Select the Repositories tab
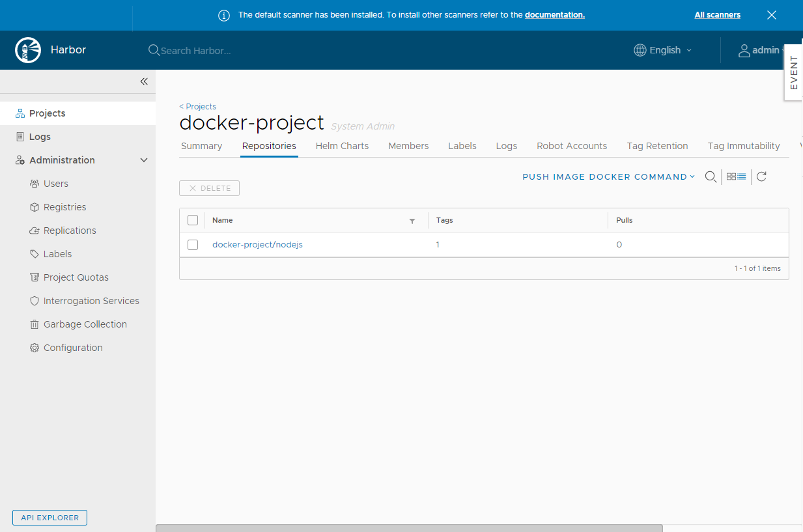Image resolution: width=803 pixels, height=532 pixels. [x=269, y=146]
